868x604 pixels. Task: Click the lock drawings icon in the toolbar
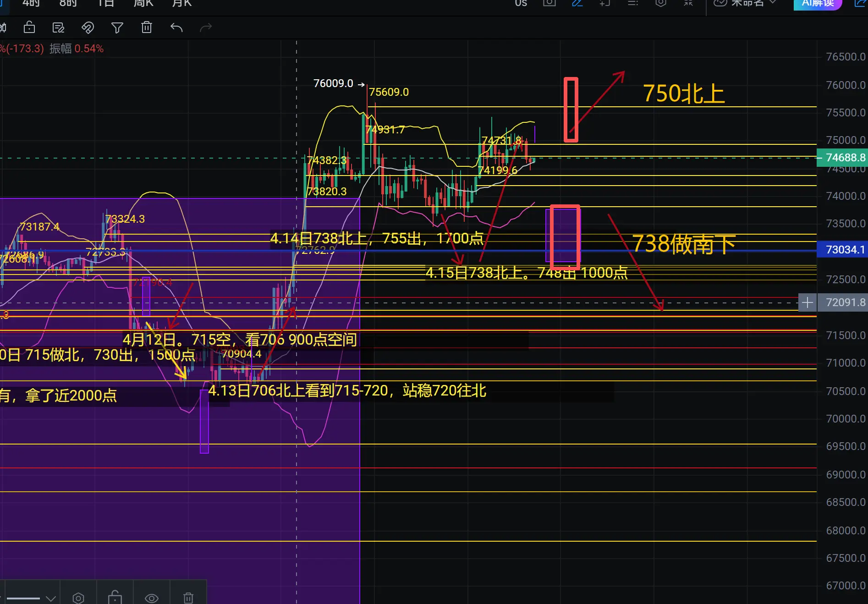coord(29,27)
